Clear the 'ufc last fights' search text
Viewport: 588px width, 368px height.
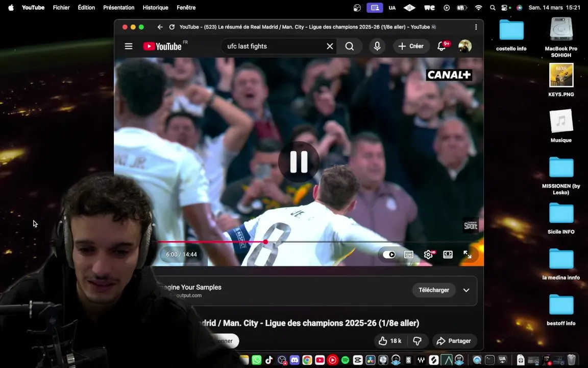tap(330, 46)
